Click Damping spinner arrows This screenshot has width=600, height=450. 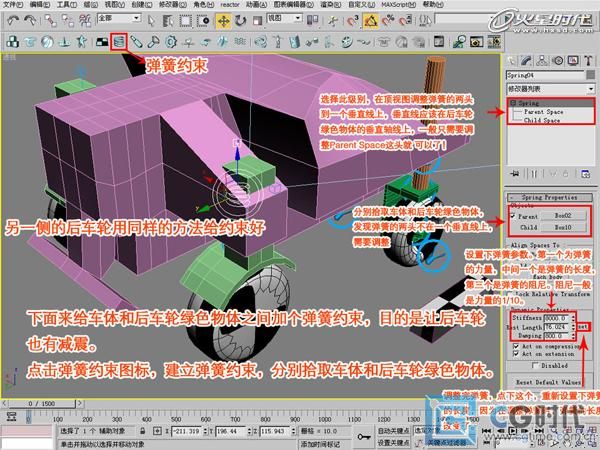point(573,336)
